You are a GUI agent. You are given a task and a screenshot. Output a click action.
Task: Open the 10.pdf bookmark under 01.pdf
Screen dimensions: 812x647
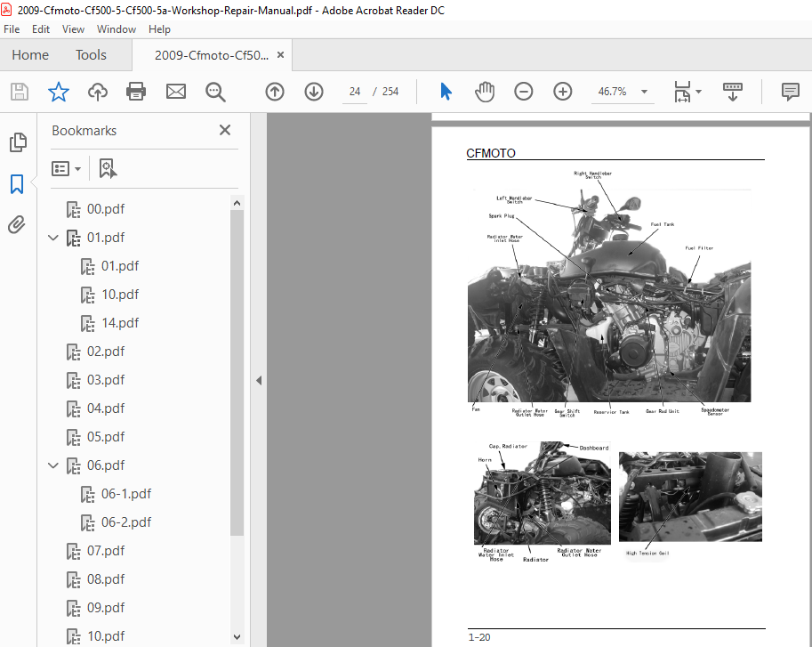point(120,295)
